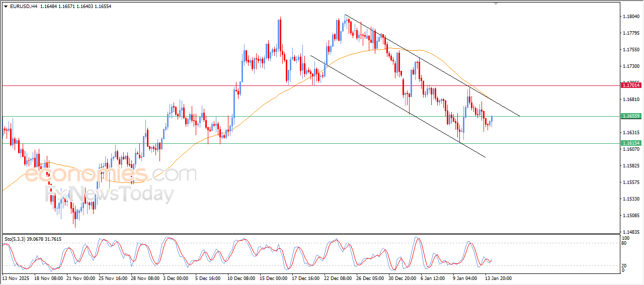The image size is (644, 285).
Task: Click the 1.15575 value on price axis
Action: (631, 182)
